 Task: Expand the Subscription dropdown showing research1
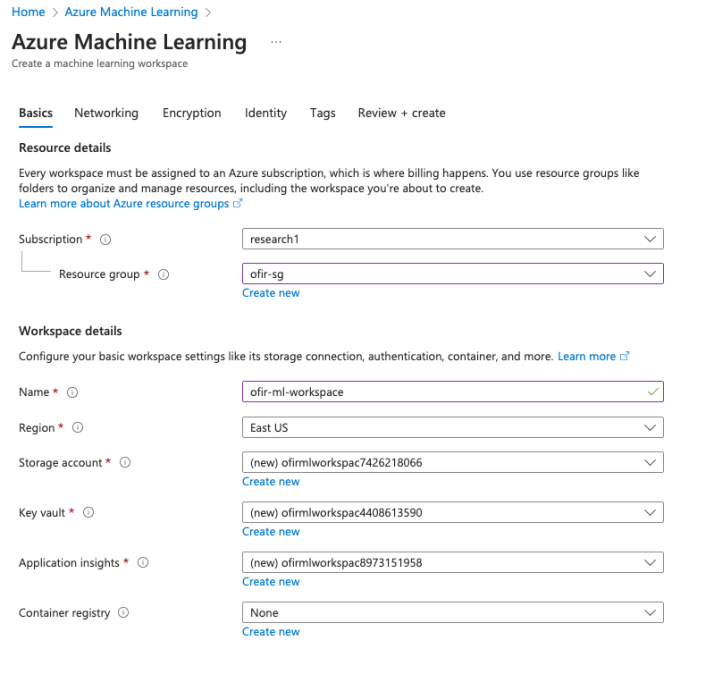coord(453,239)
